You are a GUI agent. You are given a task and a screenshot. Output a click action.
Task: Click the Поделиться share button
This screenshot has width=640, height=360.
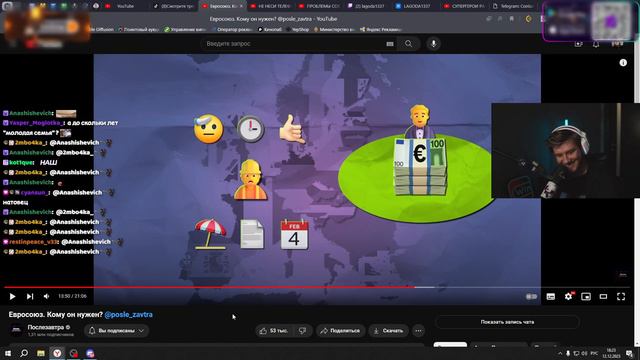[x=340, y=331]
